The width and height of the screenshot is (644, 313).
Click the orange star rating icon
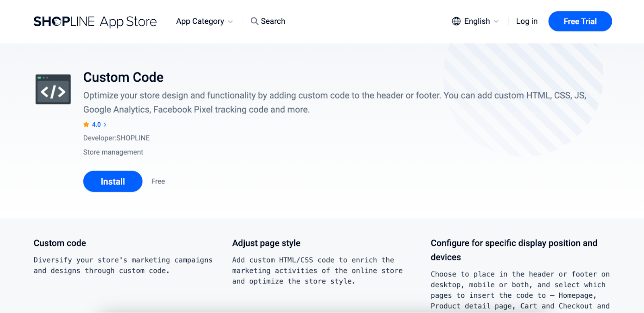pos(86,125)
